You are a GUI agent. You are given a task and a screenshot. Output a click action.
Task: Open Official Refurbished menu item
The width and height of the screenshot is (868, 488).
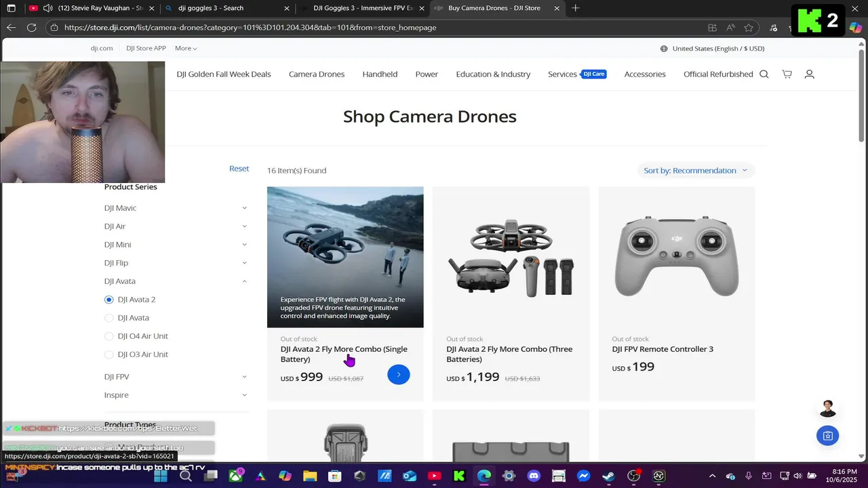[x=718, y=74]
